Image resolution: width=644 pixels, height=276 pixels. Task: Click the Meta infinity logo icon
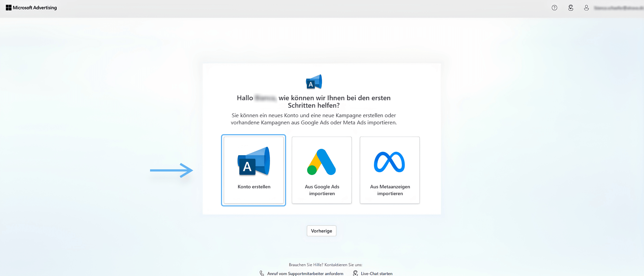pos(389,162)
